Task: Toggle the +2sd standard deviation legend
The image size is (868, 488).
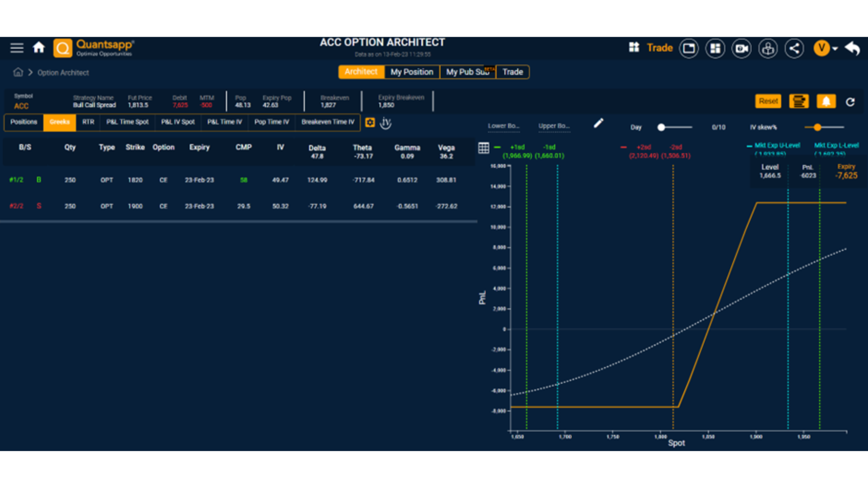Action: (644, 147)
